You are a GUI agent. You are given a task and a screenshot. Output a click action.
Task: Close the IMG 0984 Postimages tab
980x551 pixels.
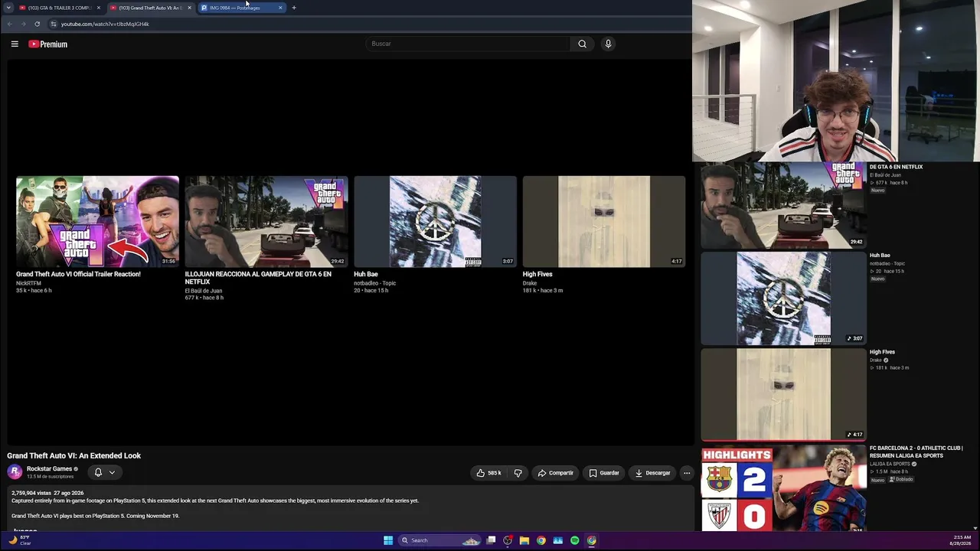point(280,8)
